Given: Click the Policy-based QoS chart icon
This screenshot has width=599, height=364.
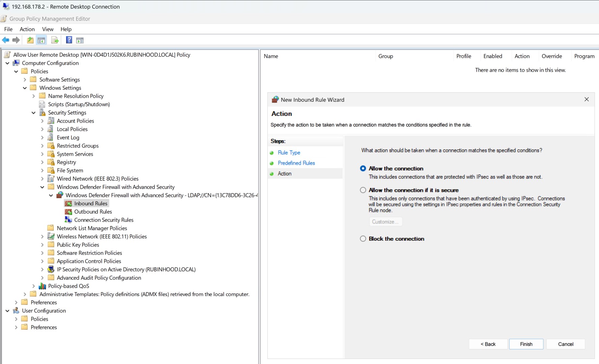Looking at the screenshot, I should (x=42, y=286).
